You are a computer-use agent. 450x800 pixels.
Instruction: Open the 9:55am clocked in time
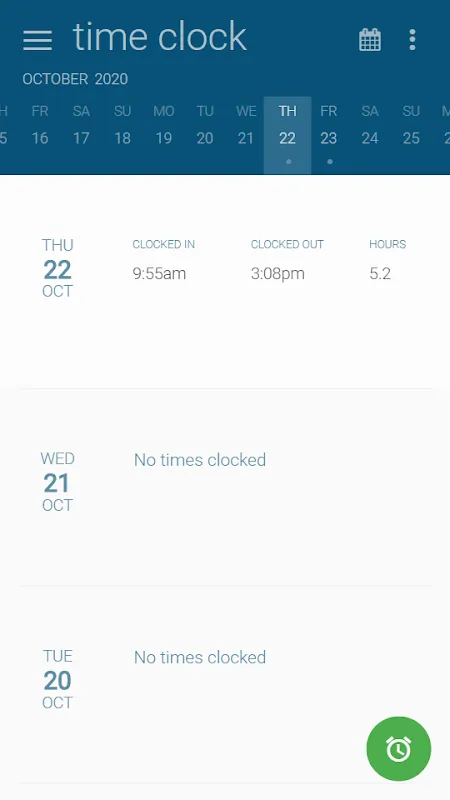tap(159, 273)
